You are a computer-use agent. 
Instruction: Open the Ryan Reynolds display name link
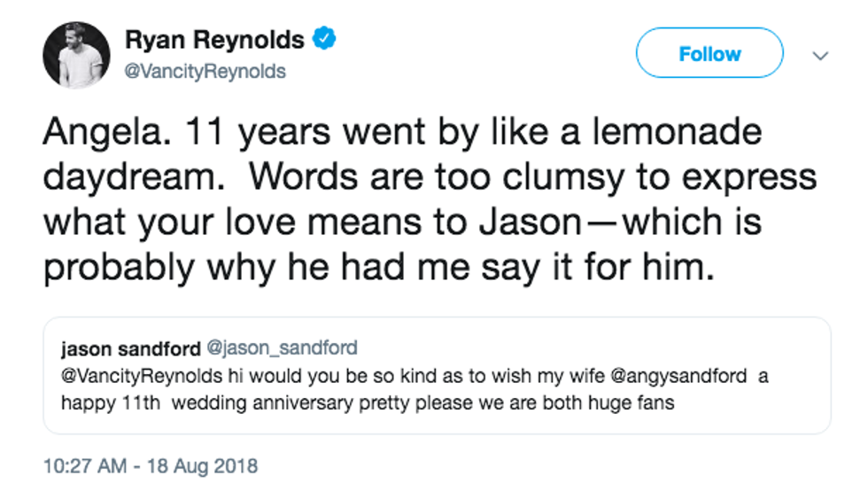214,40
